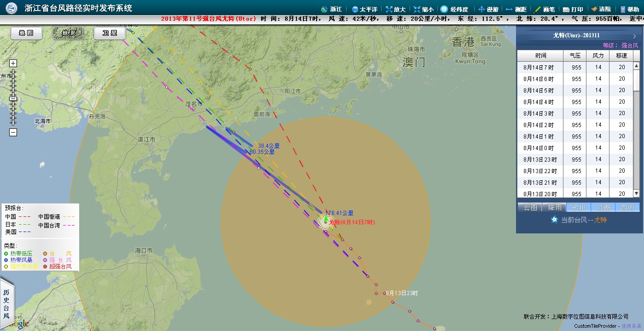Open the 云图 cloud image tab
Image resolution: width=644 pixels, height=331 pixels.
530,208
